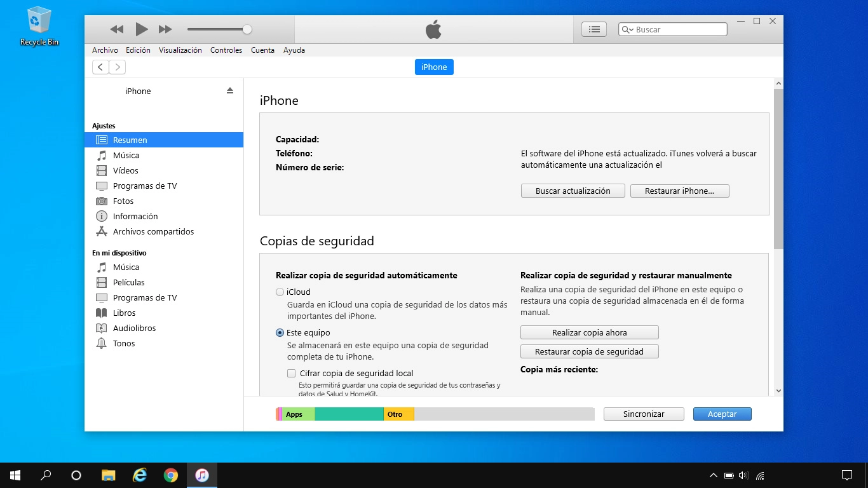Adjust the volume slider knob
868x488 pixels.
(x=247, y=29)
